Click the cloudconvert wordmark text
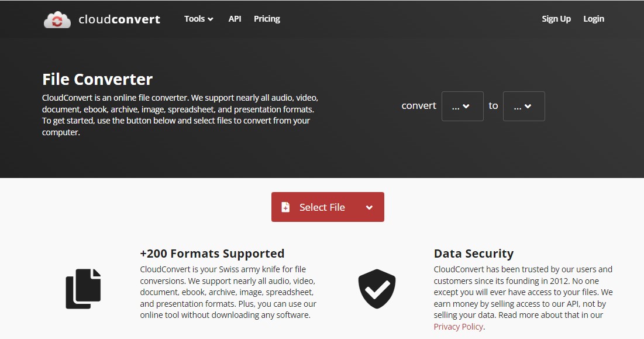 (x=119, y=19)
